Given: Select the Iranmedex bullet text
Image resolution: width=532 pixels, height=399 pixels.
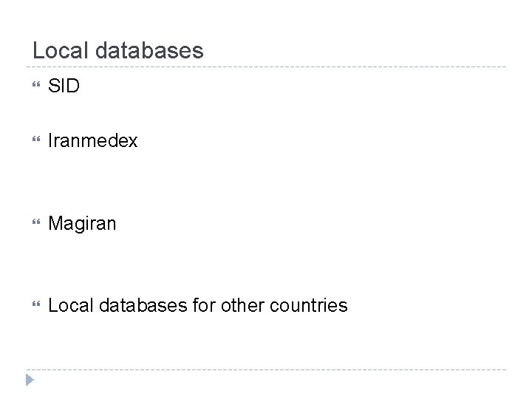Looking at the screenshot, I should tap(92, 140).
